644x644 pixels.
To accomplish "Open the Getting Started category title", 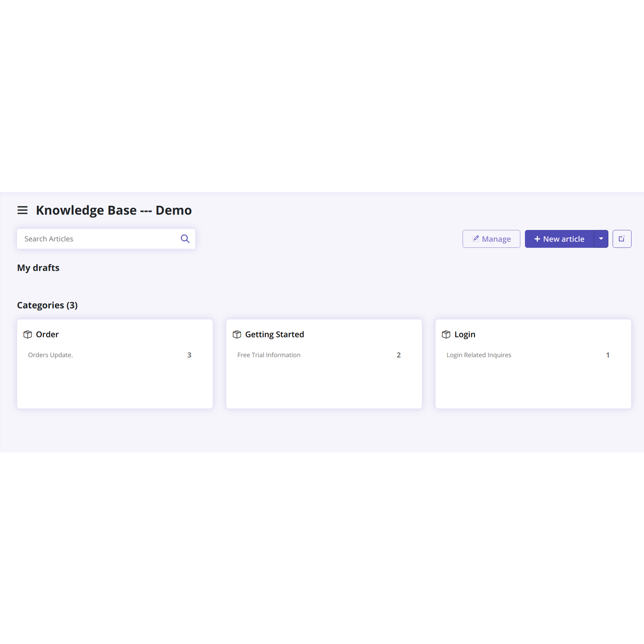I will click(x=275, y=335).
